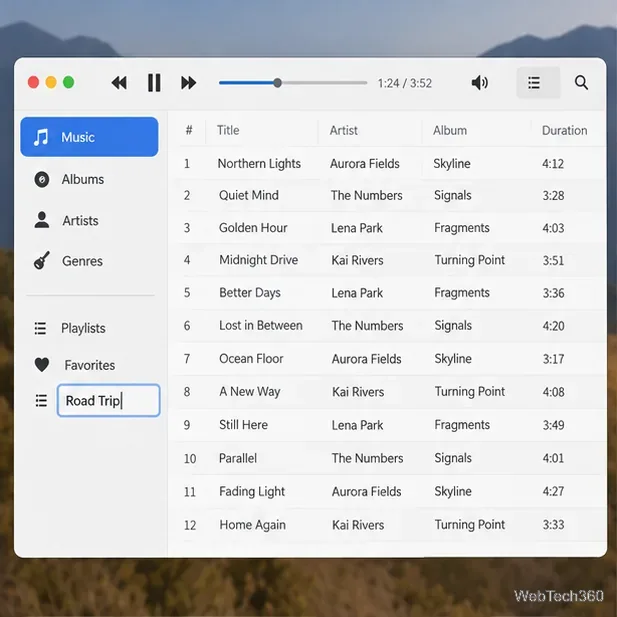The height and width of the screenshot is (617, 617).
Task: Sort by Album column header
Action: click(450, 130)
